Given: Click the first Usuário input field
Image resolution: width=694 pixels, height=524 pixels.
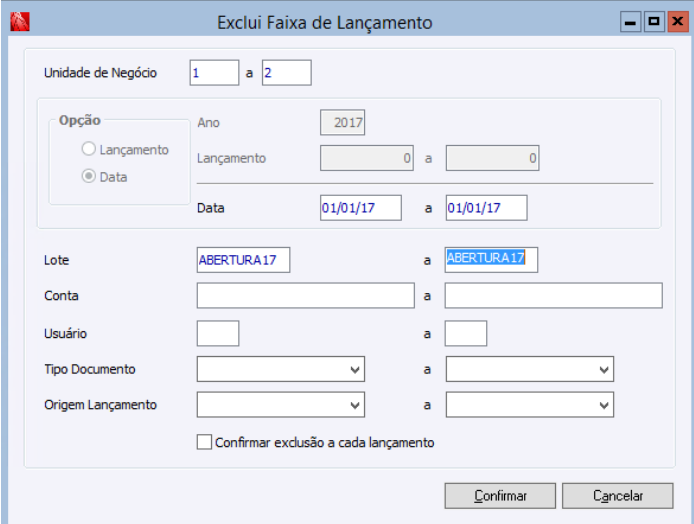Looking at the screenshot, I should pyautogui.click(x=218, y=333).
